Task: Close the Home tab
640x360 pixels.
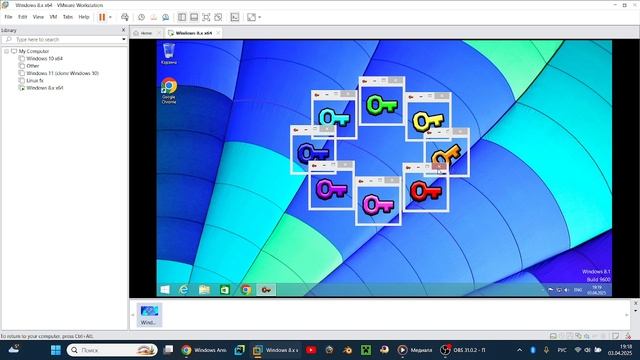Action: click(x=159, y=33)
